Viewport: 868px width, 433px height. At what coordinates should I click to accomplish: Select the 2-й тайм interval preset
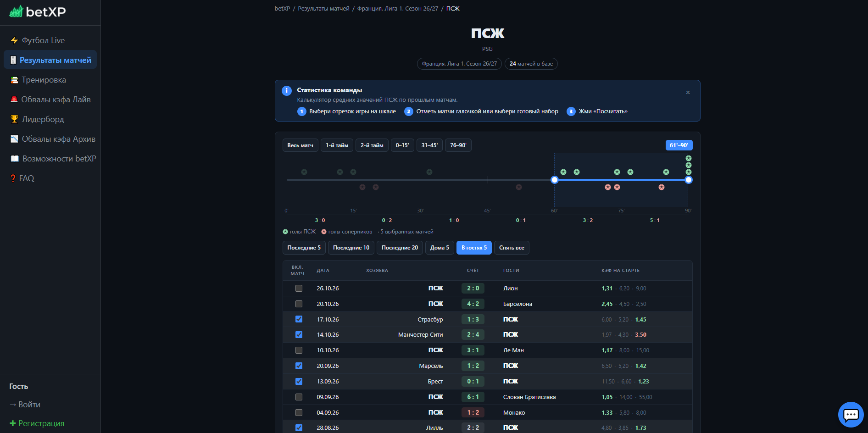coord(372,145)
